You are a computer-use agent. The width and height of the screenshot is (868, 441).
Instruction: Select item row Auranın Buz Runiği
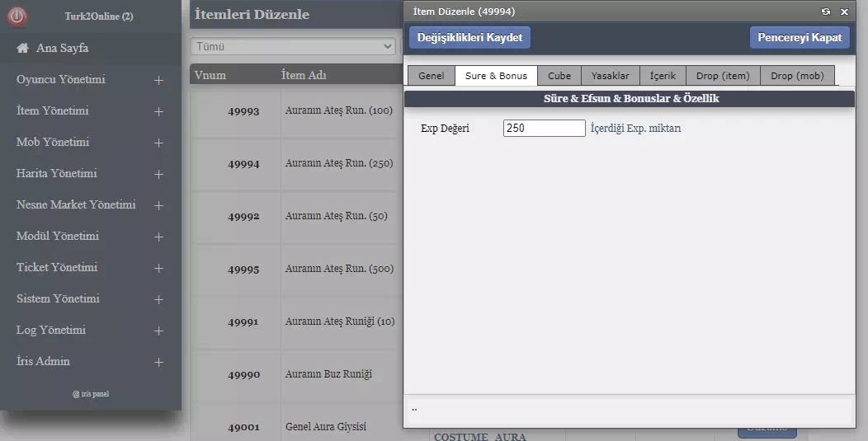tap(328, 374)
